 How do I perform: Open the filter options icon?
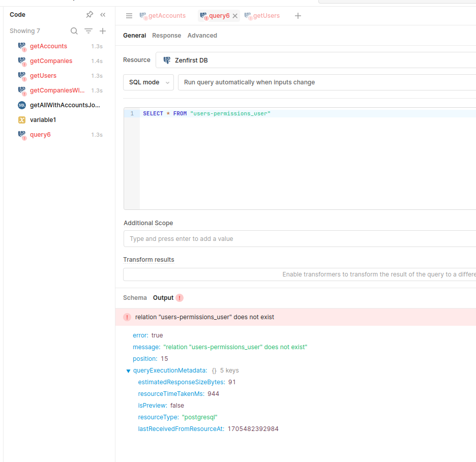[88, 31]
